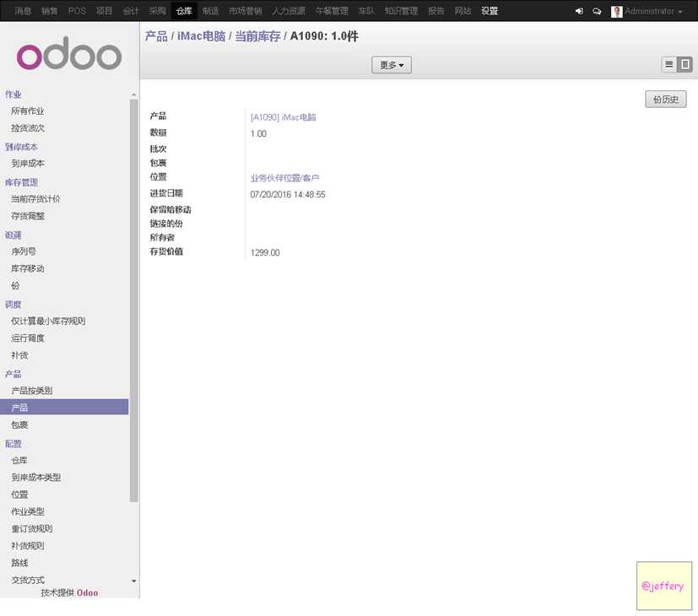Go to 产品 breadcrumb link

pos(156,36)
